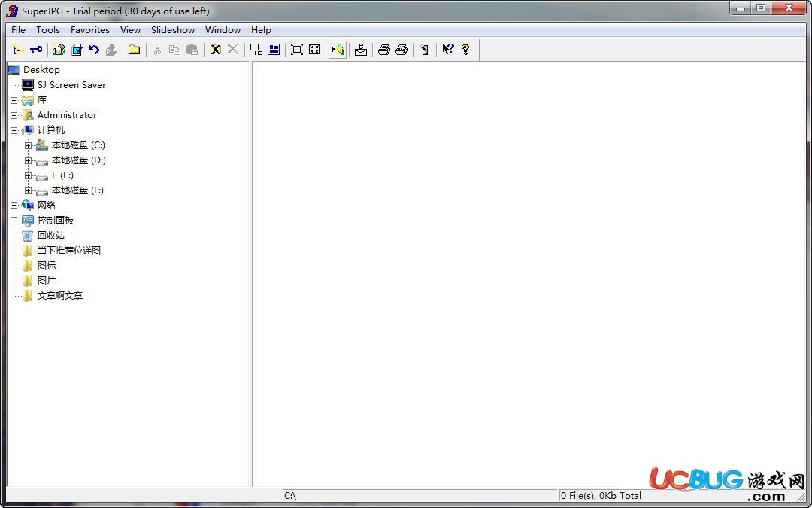Click the blue picture page toolbar icon
The height and width of the screenshot is (508, 812).
click(77, 50)
